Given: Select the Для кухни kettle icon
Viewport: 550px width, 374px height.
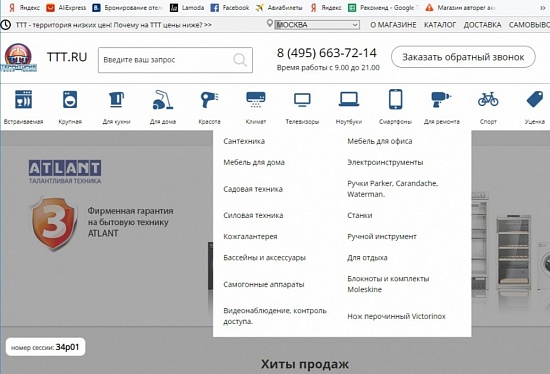Looking at the screenshot, I should click(116, 100).
